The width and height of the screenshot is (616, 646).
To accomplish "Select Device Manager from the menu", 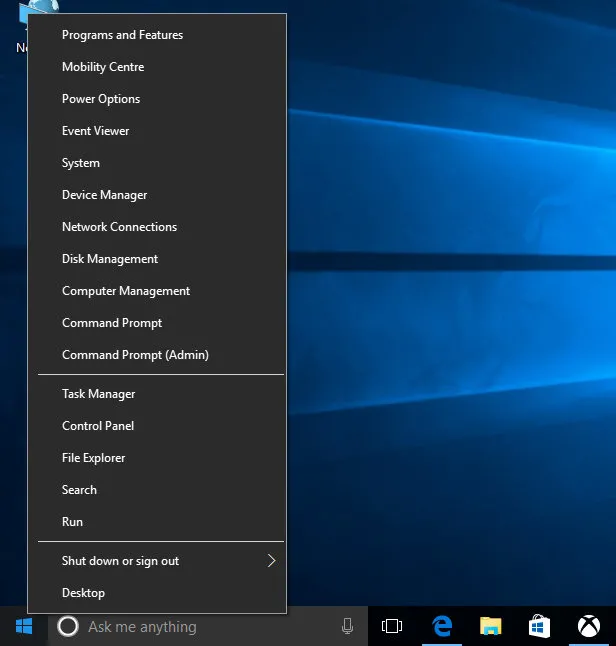I will (104, 195).
